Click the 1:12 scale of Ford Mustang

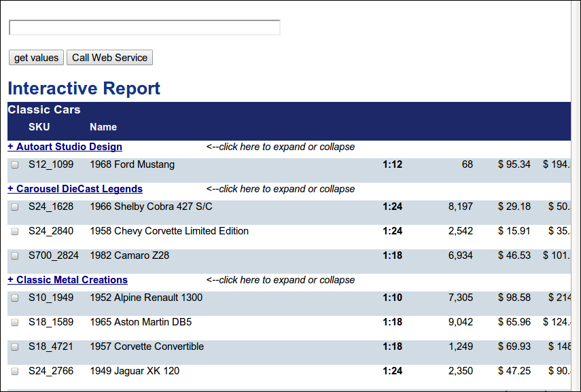(392, 164)
